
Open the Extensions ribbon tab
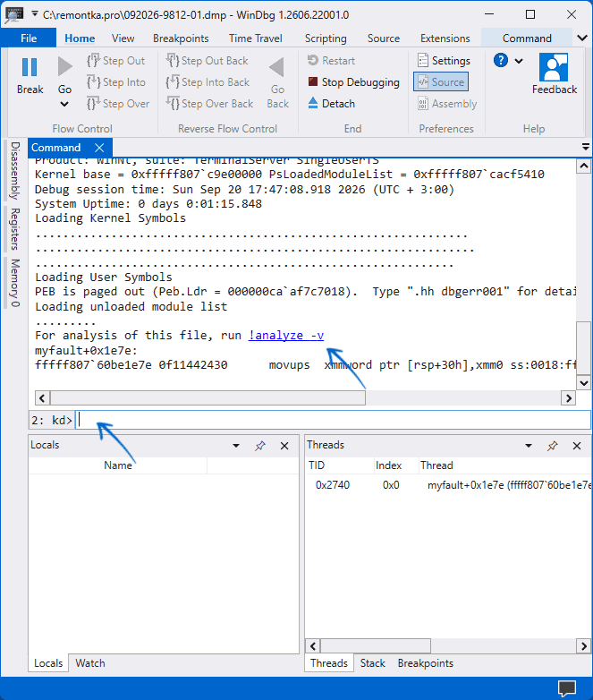coord(445,38)
